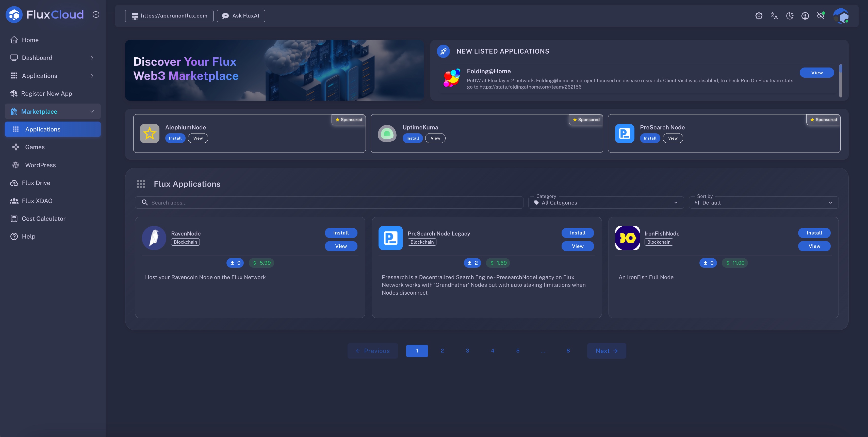Install the AlephiumNode sponsored app
The width and height of the screenshot is (868, 437).
[x=175, y=138]
